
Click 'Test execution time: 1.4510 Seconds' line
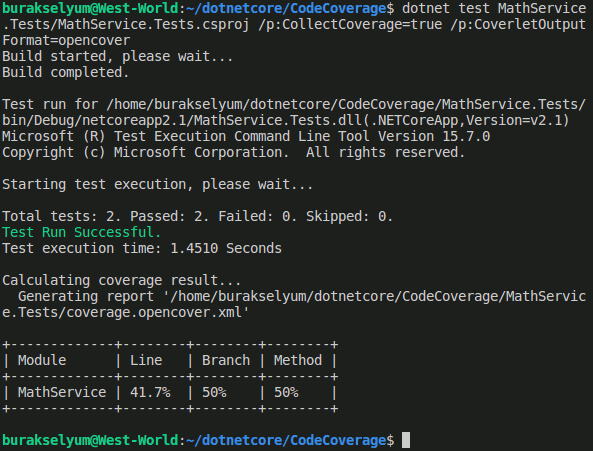pyautogui.click(x=142, y=248)
